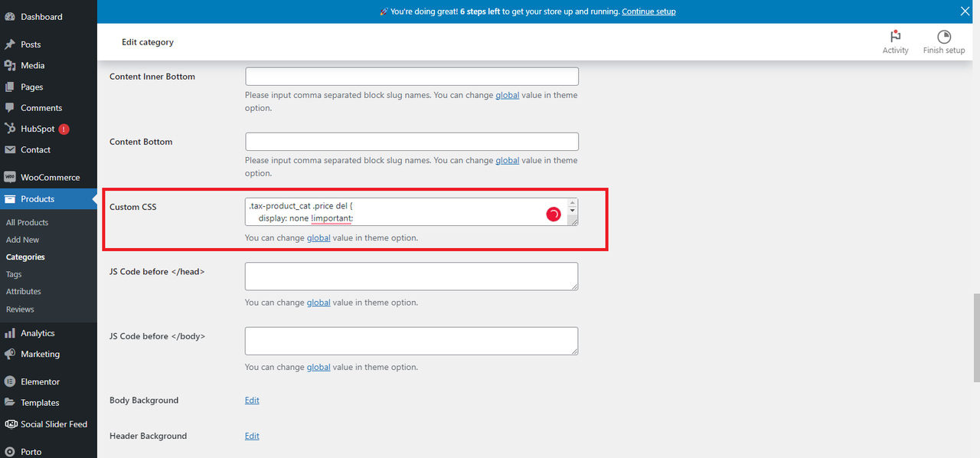Dismiss the store setup banner
The width and height of the screenshot is (980, 458).
point(965,11)
